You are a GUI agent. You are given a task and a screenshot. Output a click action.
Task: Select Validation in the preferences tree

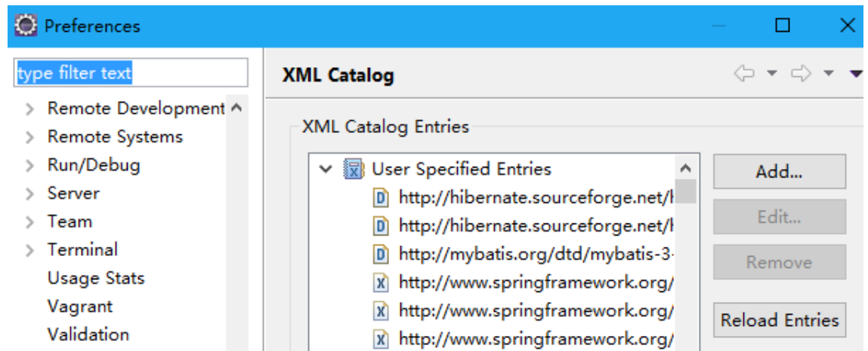(x=88, y=334)
